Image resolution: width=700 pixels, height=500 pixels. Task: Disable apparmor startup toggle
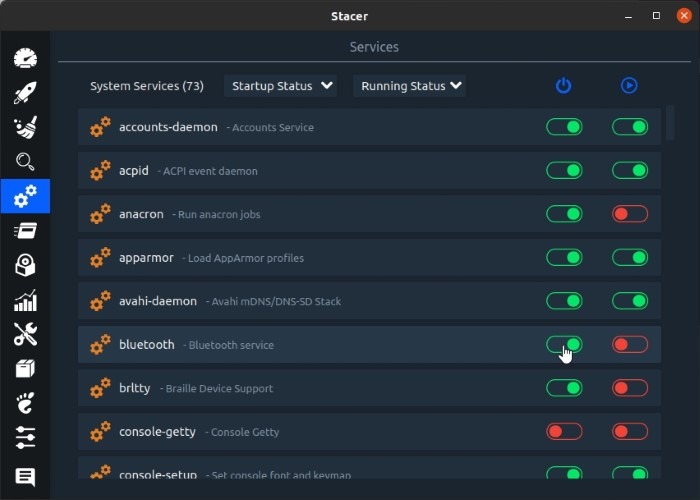point(564,258)
